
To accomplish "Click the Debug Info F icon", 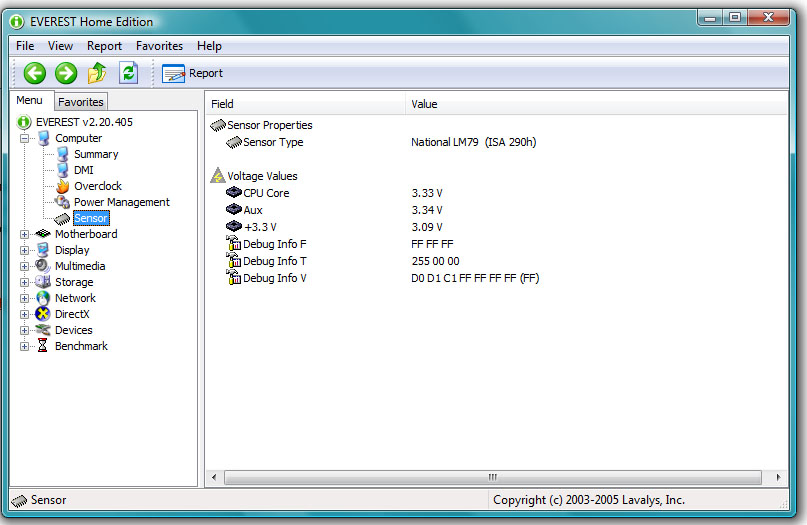I will (x=234, y=243).
